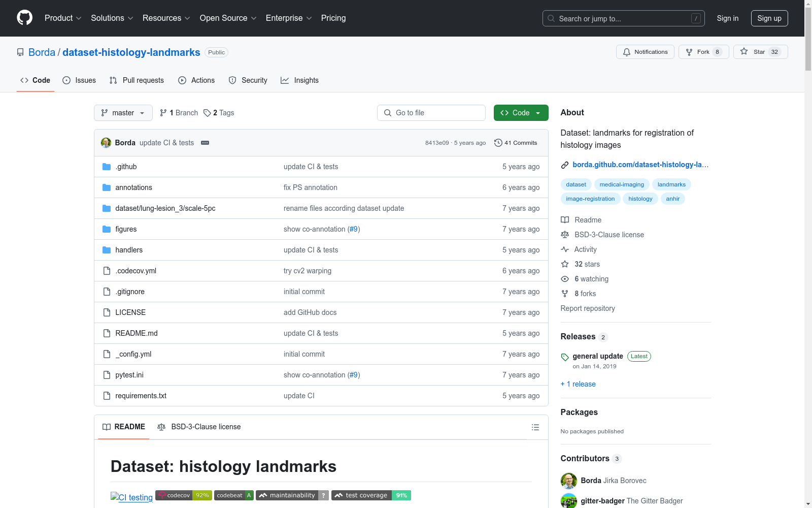Open the master branch dropdown
Viewport: 812px width, 508px height.
[x=123, y=113]
